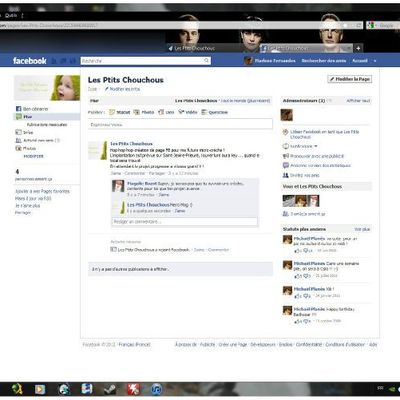
Task: Click the post author avatar thumbnail
Action: point(97,150)
